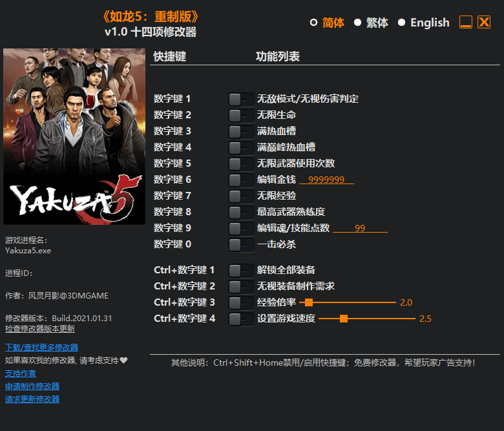
Task: Click the 设置游戏速度 value 2.5
Action: click(425, 319)
